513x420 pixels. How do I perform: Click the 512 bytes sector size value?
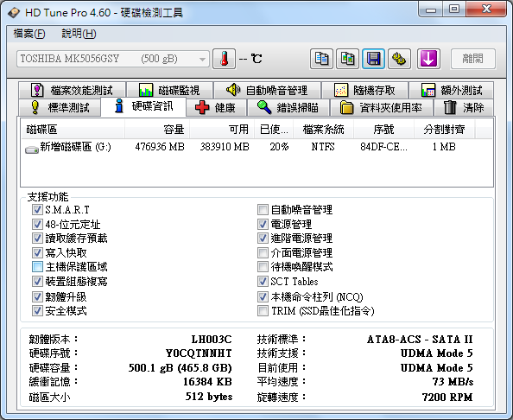(x=209, y=397)
